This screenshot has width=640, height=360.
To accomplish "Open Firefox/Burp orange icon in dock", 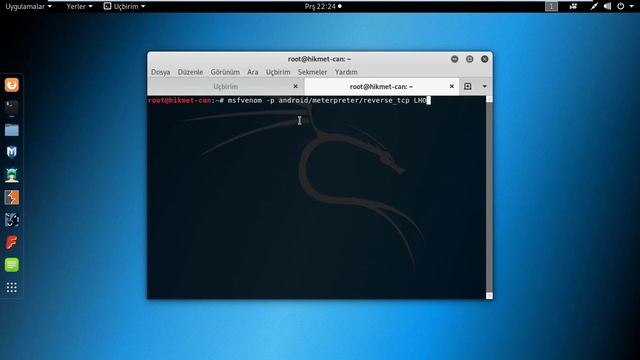I will click(x=12, y=85).
